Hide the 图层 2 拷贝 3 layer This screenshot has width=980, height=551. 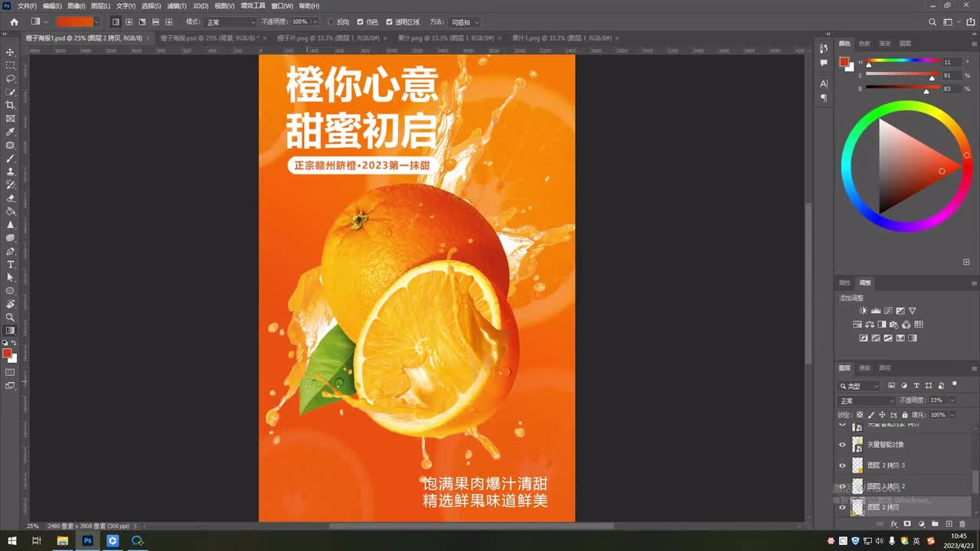[842, 465]
